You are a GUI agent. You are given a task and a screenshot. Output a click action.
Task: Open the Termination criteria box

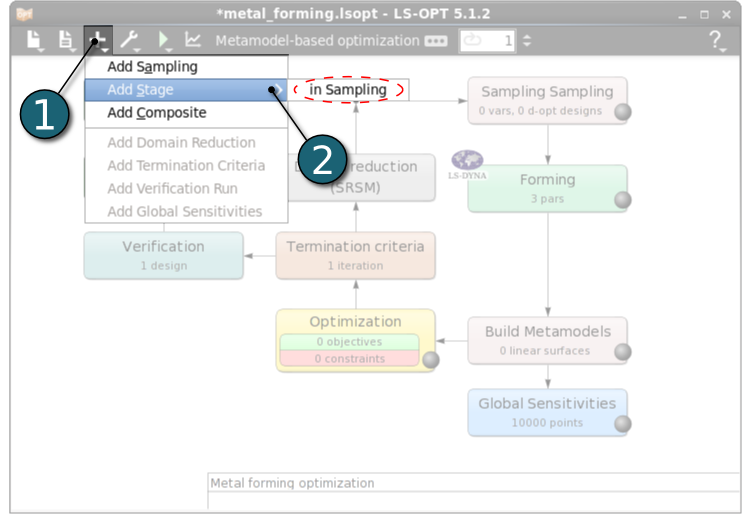point(355,255)
